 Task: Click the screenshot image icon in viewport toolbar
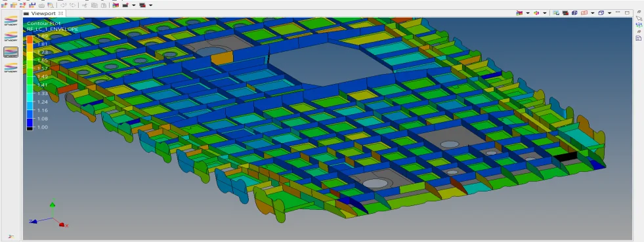(x=556, y=12)
